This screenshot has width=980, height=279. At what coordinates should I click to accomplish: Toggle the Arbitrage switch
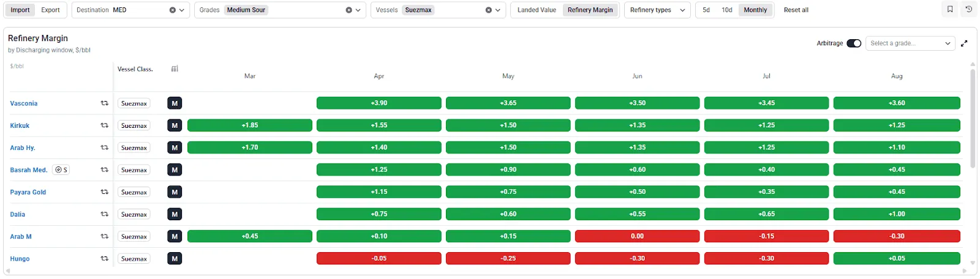coord(854,43)
